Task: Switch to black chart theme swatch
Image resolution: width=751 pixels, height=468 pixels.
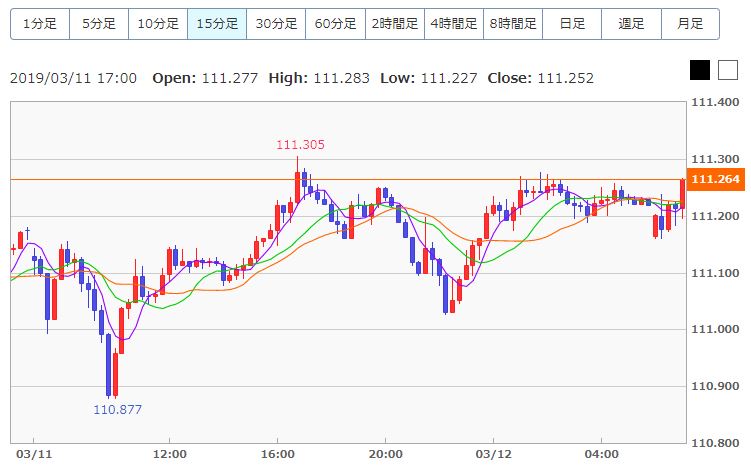Action: pos(700,70)
